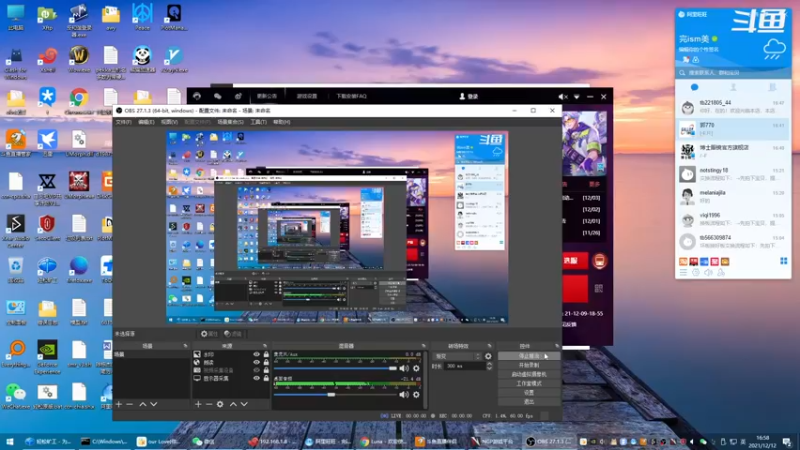This screenshot has height=450, width=800.
Task: Open the scene transition type dropdown
Action: [457, 356]
